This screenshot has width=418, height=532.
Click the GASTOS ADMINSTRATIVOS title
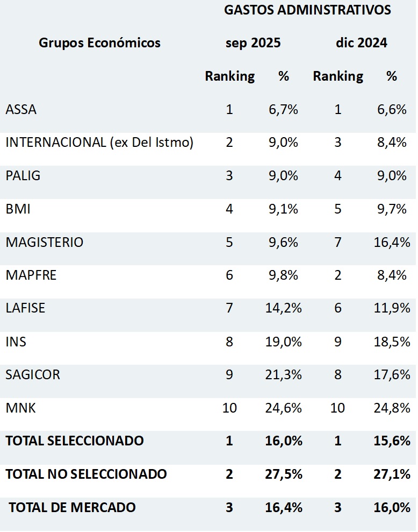point(307,10)
